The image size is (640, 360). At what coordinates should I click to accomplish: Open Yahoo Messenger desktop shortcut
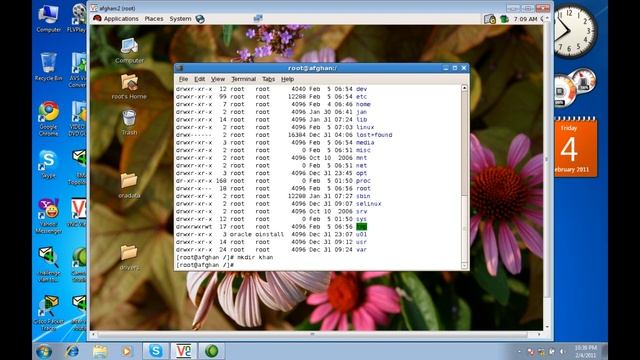tap(48, 216)
